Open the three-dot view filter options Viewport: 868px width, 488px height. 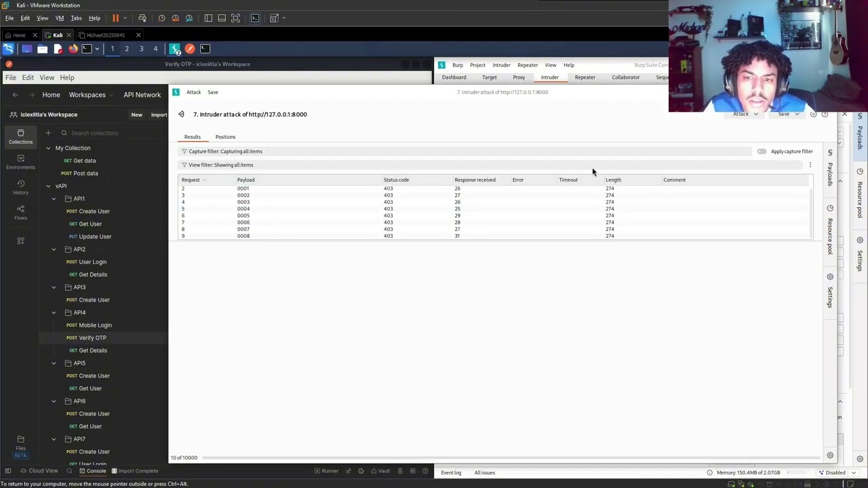point(810,165)
